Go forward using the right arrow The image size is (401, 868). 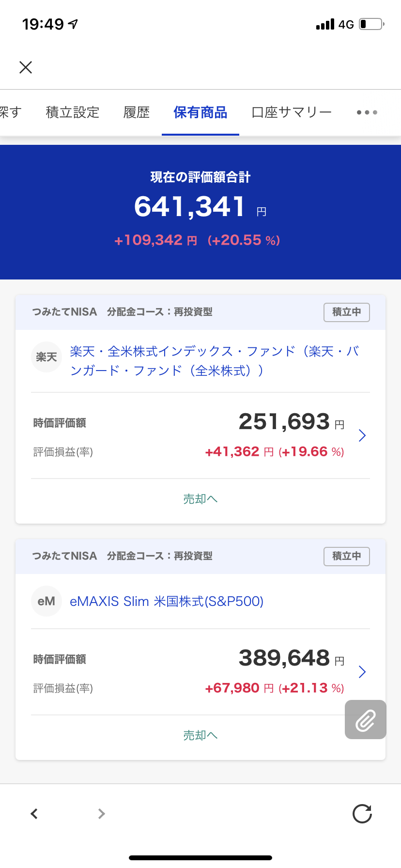pos(101,814)
